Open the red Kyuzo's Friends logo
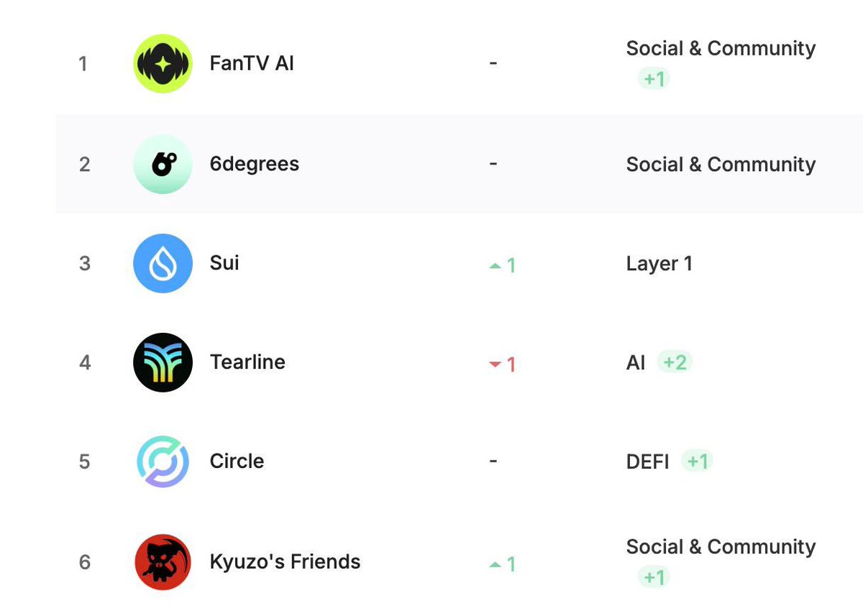This screenshot has height=616, width=863. [x=163, y=561]
